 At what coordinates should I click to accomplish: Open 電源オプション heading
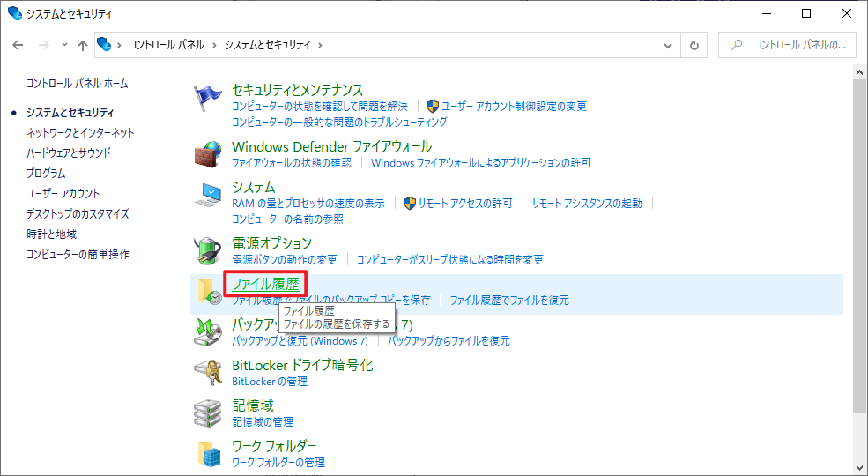(x=271, y=243)
